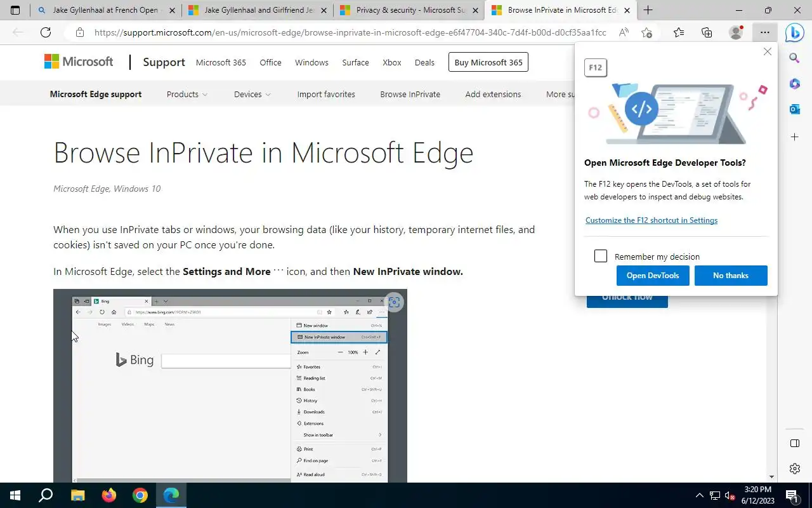The height and width of the screenshot is (508, 812).
Task: Open File Explorer from taskbar
Action: click(x=77, y=495)
